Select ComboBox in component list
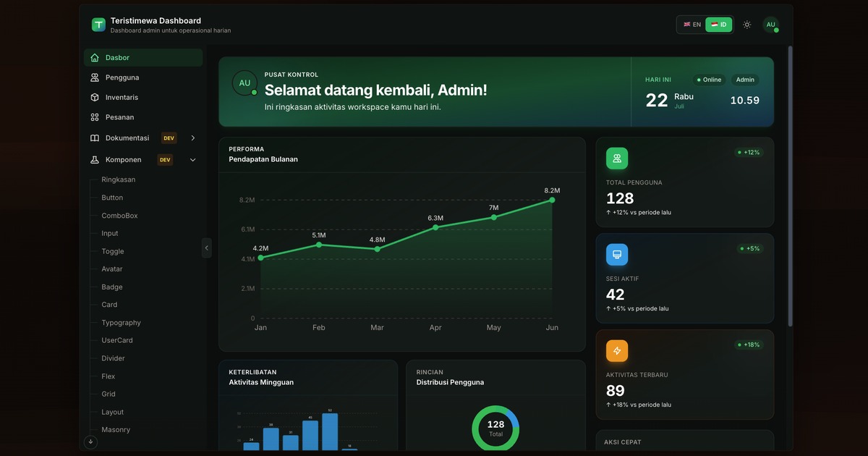This screenshot has width=868, height=456. 119,216
